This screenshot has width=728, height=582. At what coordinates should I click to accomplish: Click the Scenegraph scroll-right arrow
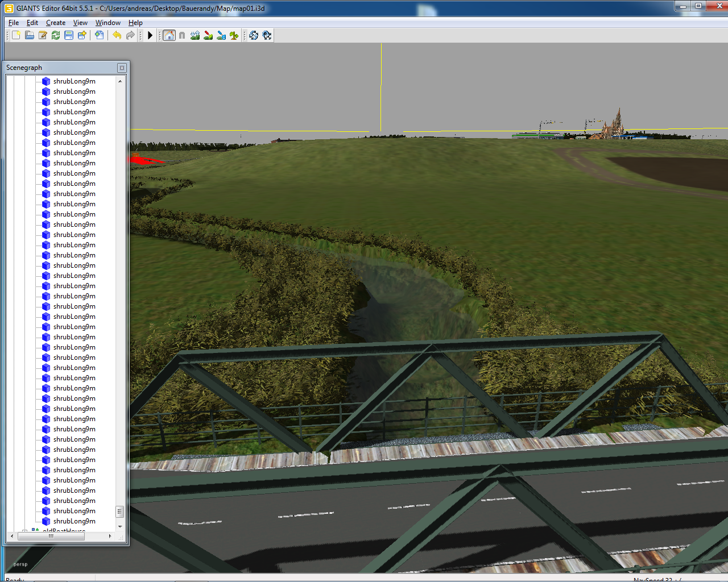pos(110,536)
